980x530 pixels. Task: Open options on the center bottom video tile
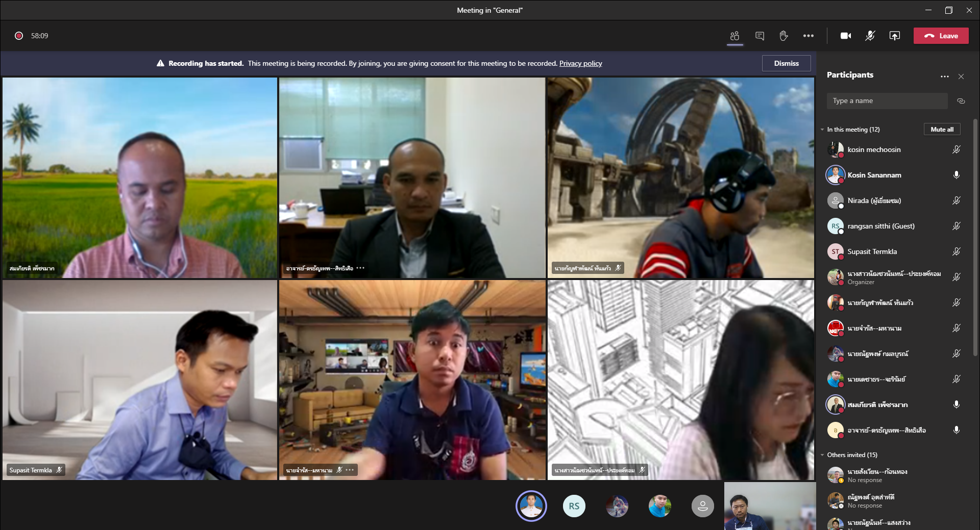350,470
